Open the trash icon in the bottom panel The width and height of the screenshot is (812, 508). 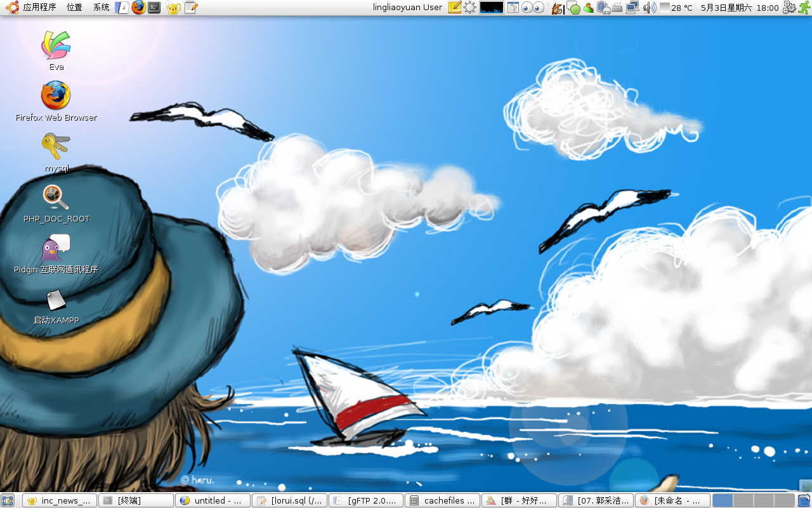pos(804,500)
